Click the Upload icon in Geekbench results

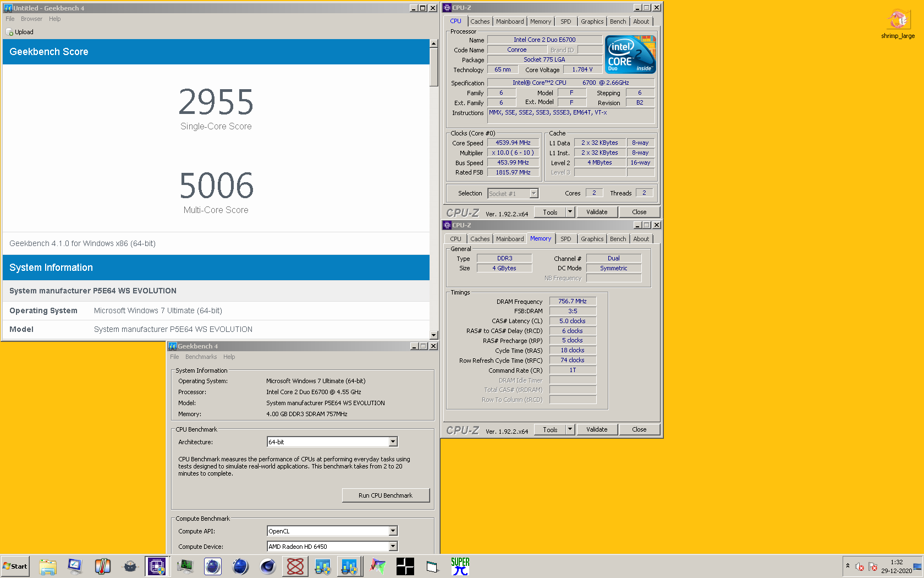10,32
